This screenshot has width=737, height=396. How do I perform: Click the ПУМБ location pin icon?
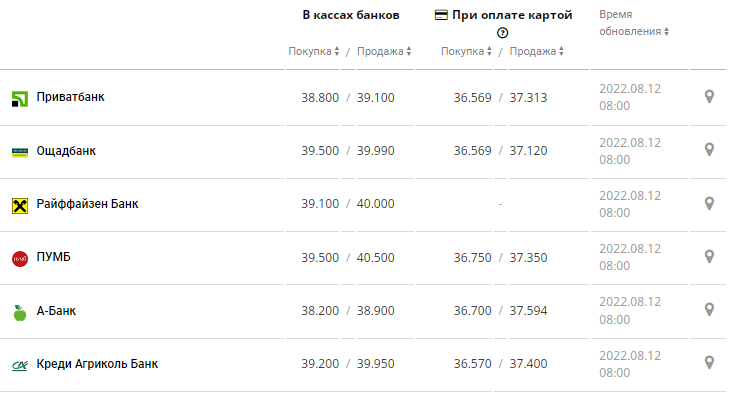coord(709,256)
